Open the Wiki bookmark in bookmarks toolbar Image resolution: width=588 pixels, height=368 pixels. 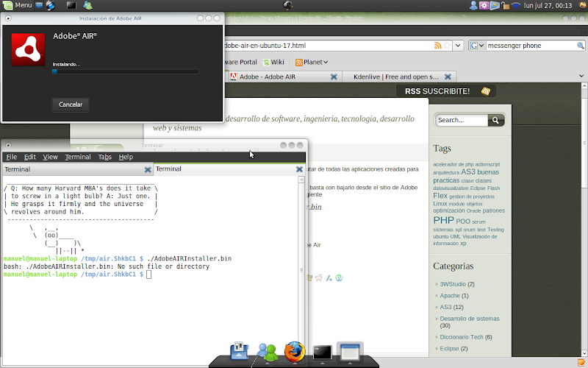tap(273, 62)
